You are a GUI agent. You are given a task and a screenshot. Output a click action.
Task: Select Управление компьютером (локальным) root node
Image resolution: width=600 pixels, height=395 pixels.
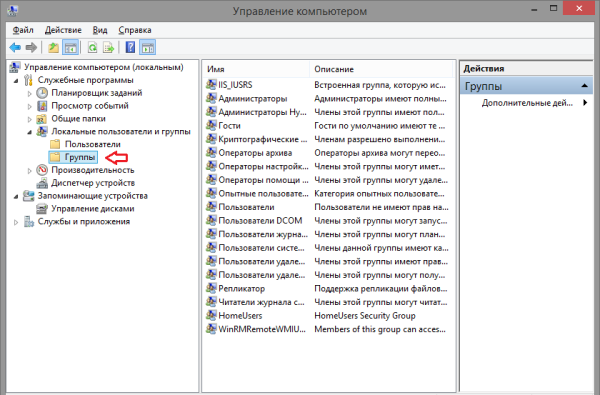coord(104,67)
